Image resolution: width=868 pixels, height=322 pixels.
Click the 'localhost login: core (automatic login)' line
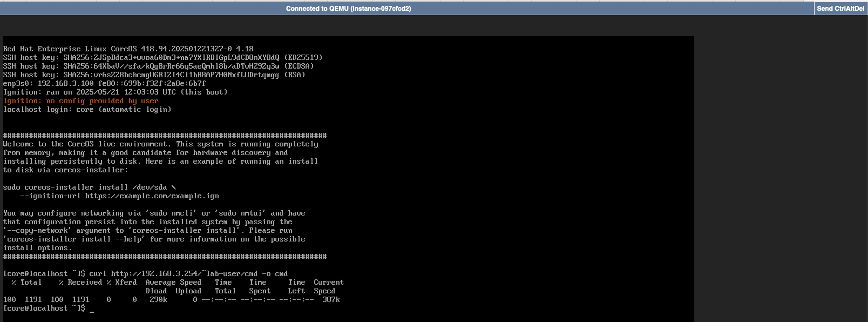tap(87, 110)
